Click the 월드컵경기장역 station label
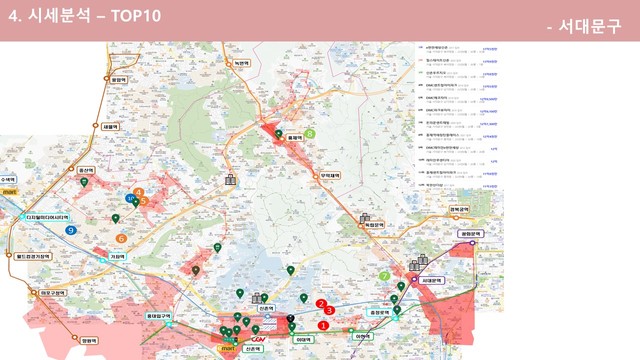 33,257
